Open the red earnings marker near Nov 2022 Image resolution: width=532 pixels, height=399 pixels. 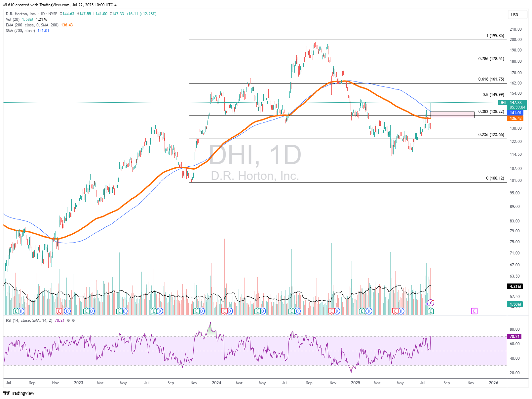pyautogui.click(x=59, y=311)
